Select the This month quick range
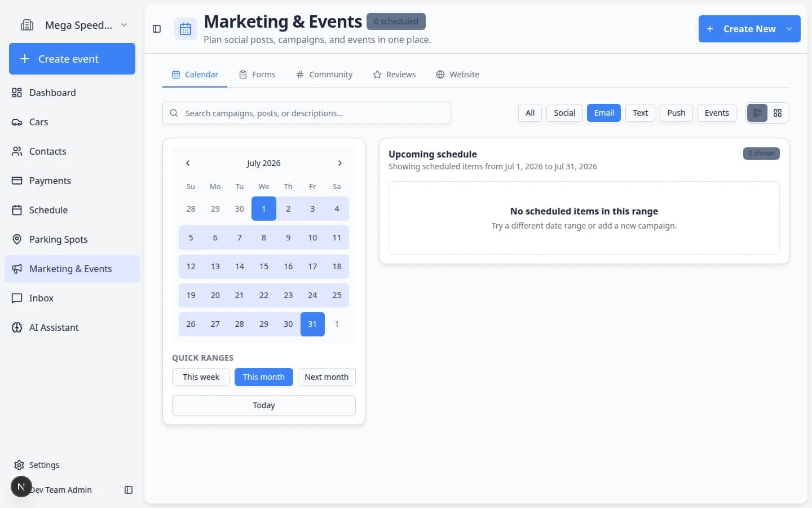812x508 pixels. click(264, 377)
